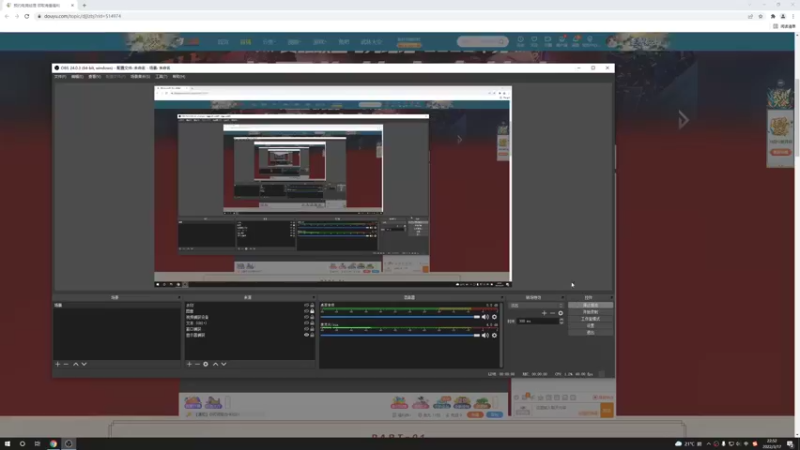
Task: Click 退出 to exit OBS
Action: point(590,333)
